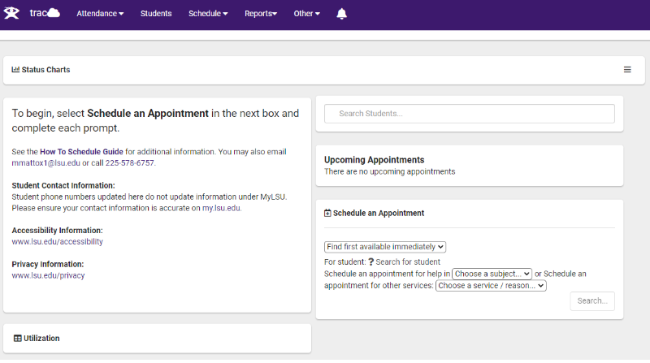Open the my.lsu.edu link
The image size is (650, 363).
(221, 208)
